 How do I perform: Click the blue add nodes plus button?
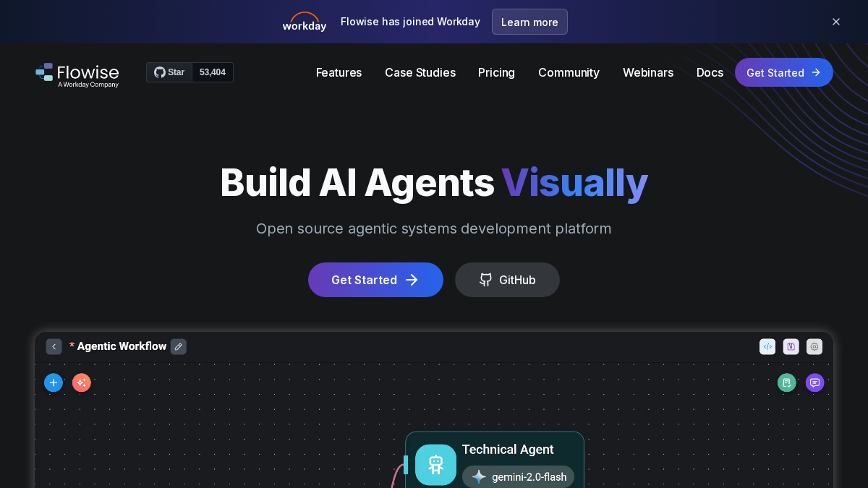(x=54, y=382)
